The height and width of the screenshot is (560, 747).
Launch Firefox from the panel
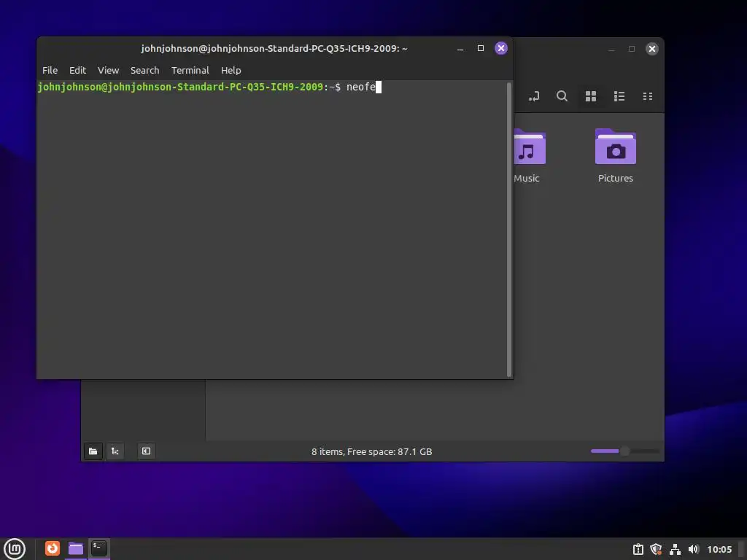[x=53, y=548]
